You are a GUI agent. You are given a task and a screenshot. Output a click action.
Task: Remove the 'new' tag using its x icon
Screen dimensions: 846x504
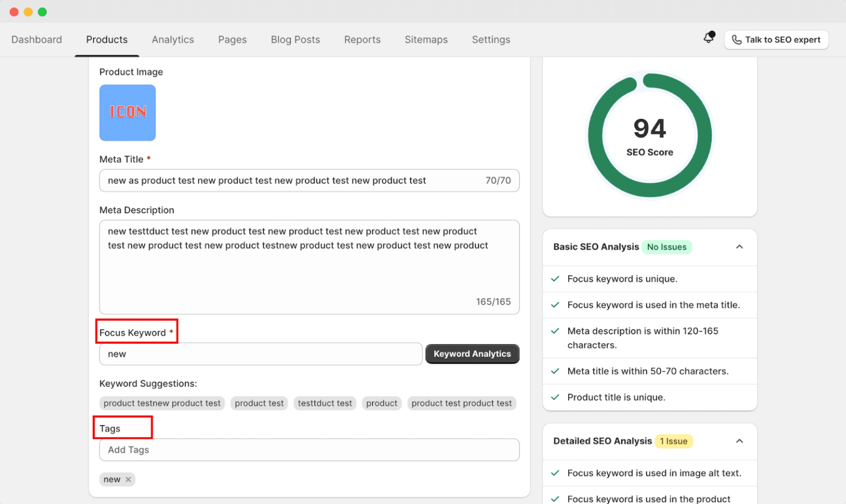click(x=128, y=479)
